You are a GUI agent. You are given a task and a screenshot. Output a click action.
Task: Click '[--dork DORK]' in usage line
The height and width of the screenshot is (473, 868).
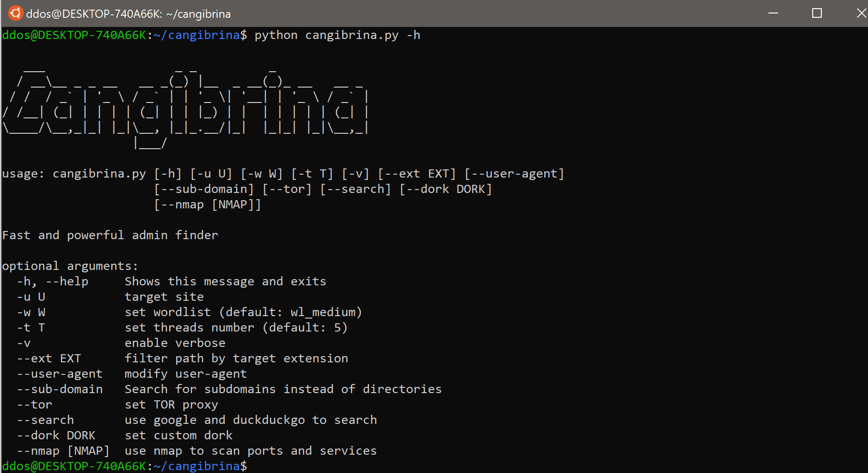tap(446, 189)
